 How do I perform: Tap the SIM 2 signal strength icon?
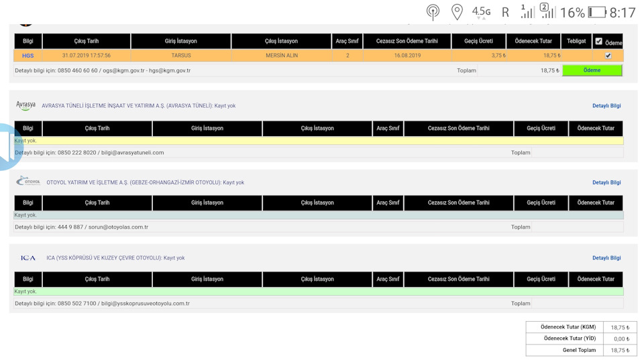(x=548, y=11)
